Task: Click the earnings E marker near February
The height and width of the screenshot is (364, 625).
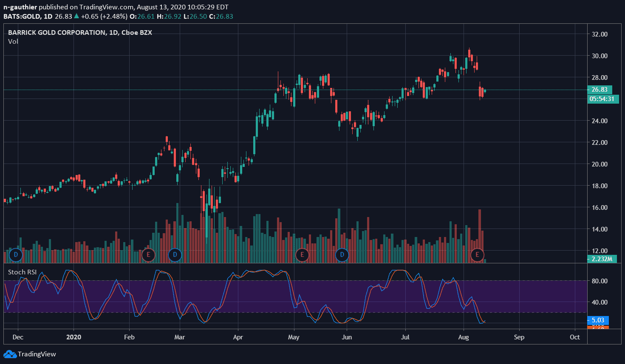Action: pyautogui.click(x=148, y=255)
